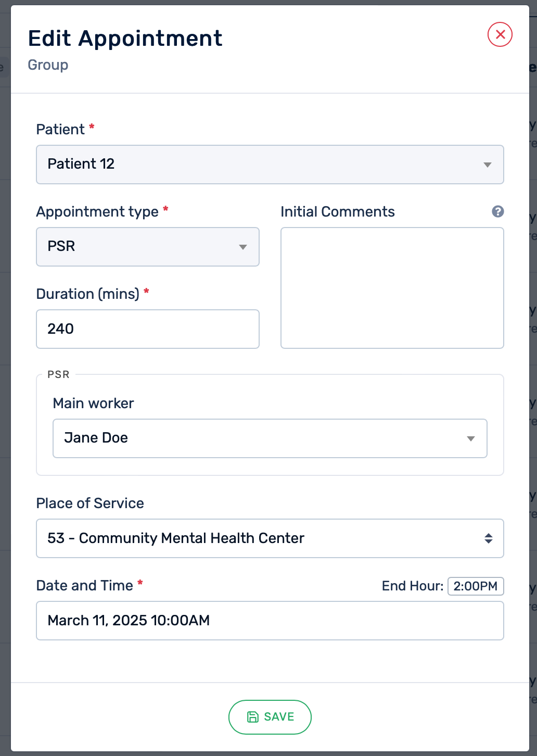Click the Main worker label
The image size is (537, 756).
pyautogui.click(x=94, y=404)
